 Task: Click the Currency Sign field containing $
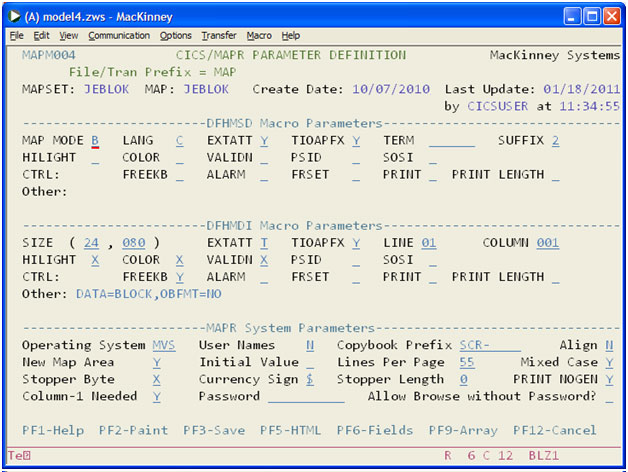tap(310, 379)
